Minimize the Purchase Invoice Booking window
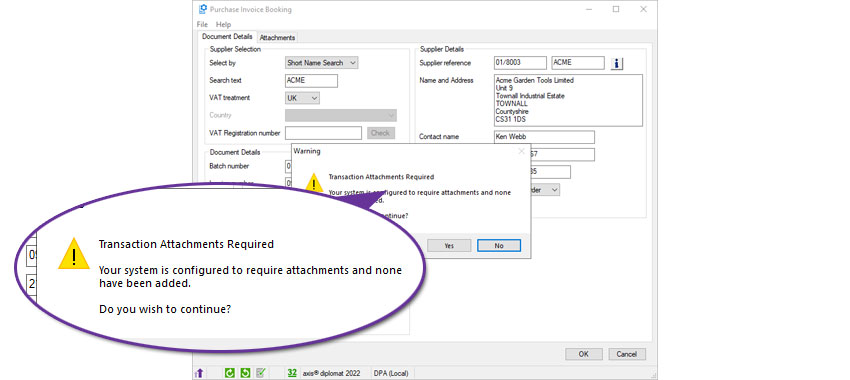Image resolution: width=850 pixels, height=380 pixels. pyautogui.click(x=589, y=9)
